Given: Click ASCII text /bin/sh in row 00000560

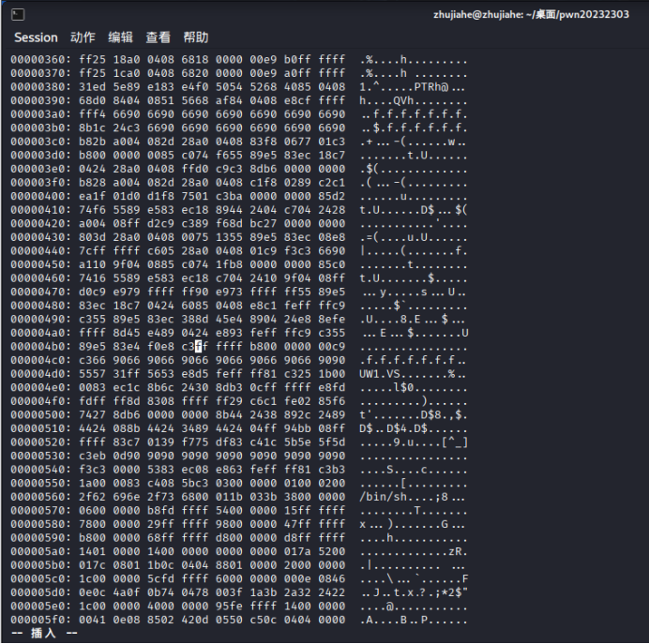Looking at the screenshot, I should point(384,497).
